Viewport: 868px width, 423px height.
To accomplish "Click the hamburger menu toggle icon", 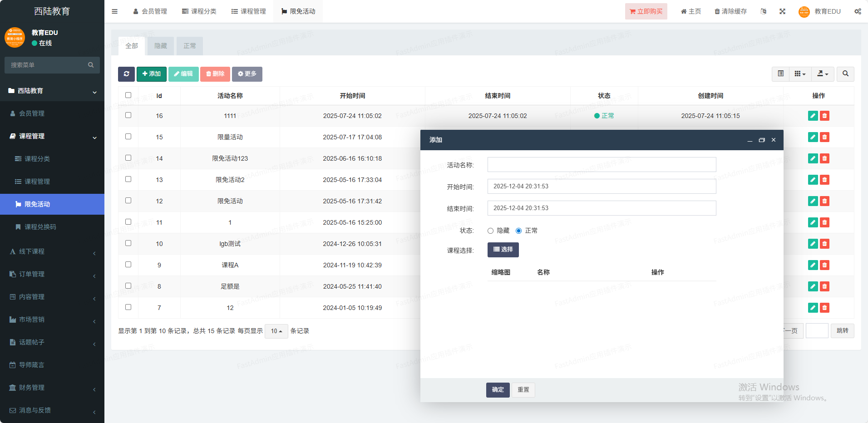I will [x=115, y=11].
